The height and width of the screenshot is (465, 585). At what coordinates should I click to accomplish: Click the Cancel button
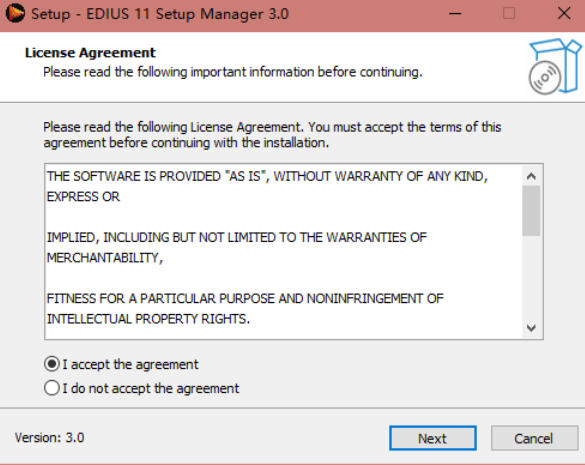534,438
